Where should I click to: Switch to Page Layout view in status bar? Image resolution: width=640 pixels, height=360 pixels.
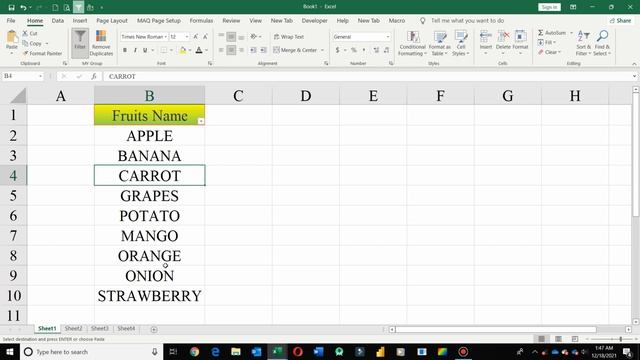tap(558, 339)
